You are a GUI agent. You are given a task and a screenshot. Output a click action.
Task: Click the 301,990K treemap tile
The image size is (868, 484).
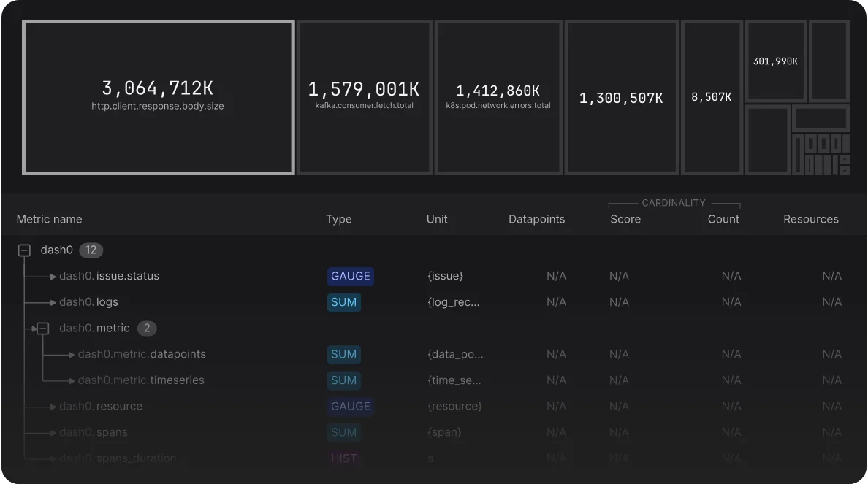coord(775,61)
